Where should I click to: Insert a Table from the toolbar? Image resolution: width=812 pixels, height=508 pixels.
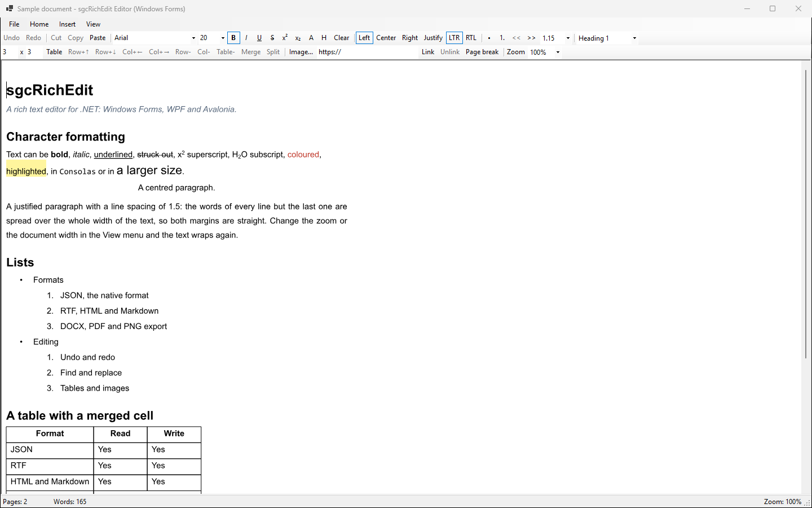pyautogui.click(x=54, y=52)
